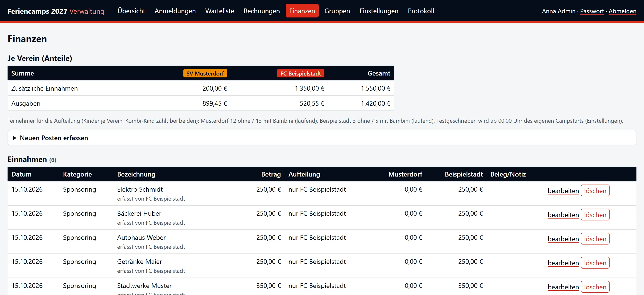Edit the Elektro Schmidt entry
The image size is (644, 295).
click(563, 191)
